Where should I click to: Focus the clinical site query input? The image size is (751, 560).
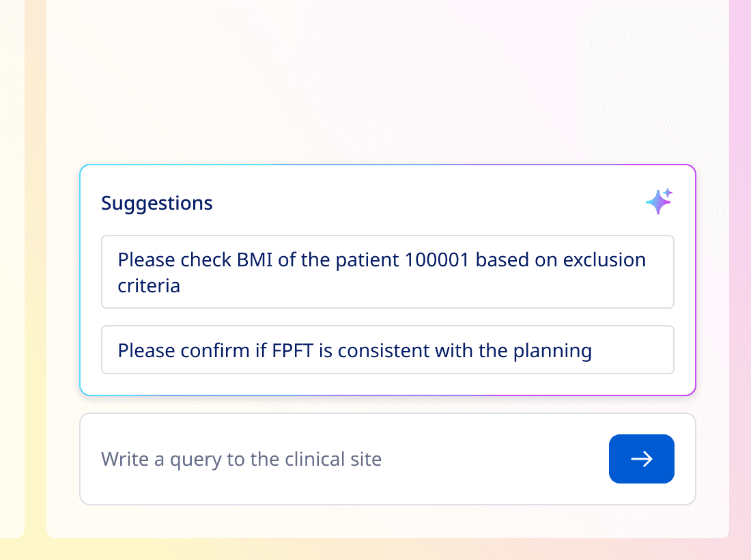point(341,459)
